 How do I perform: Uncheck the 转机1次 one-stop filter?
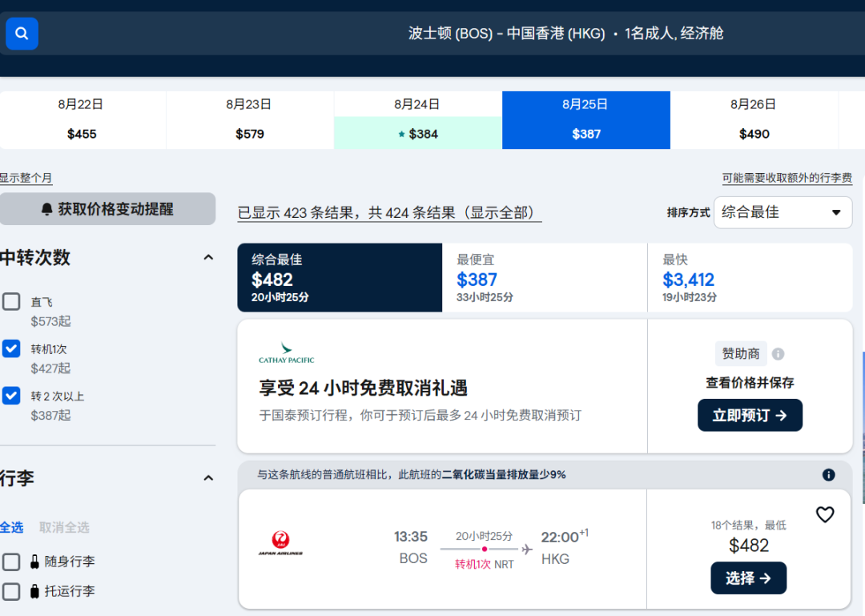click(11, 348)
